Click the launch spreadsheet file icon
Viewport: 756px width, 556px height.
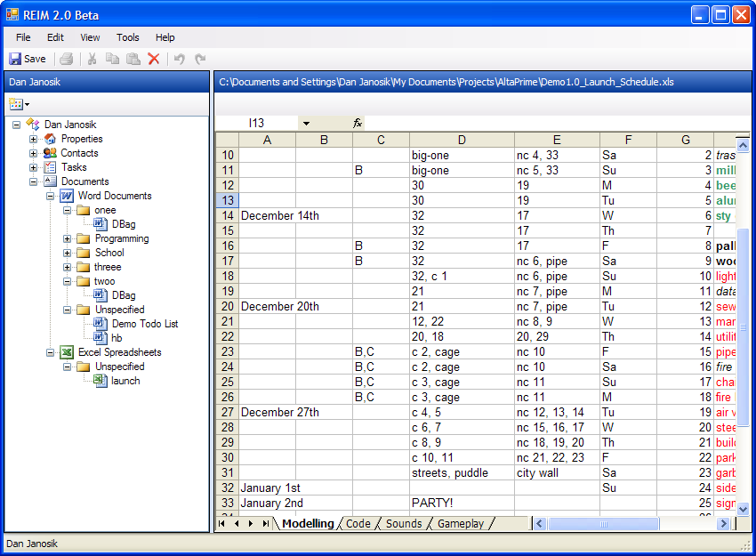click(x=101, y=381)
